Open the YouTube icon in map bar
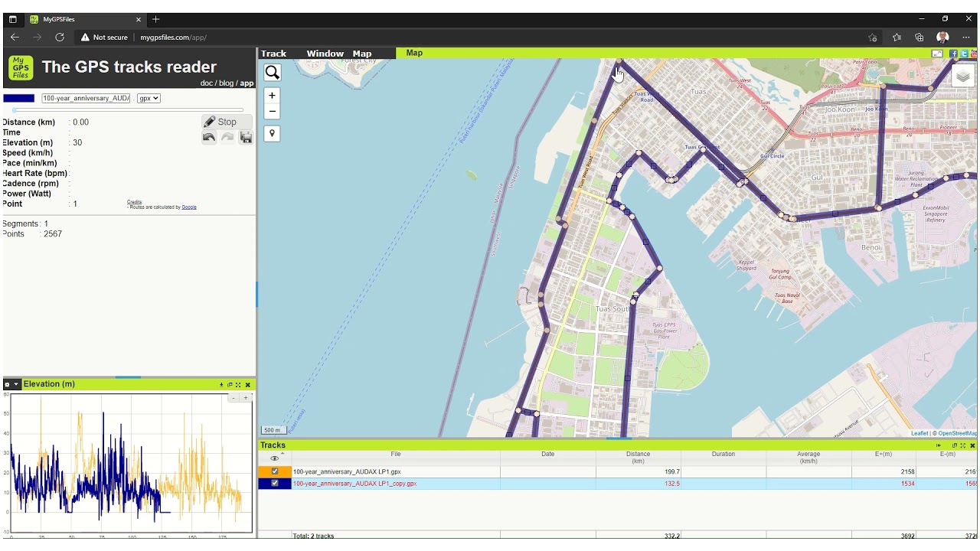 tap(974, 54)
